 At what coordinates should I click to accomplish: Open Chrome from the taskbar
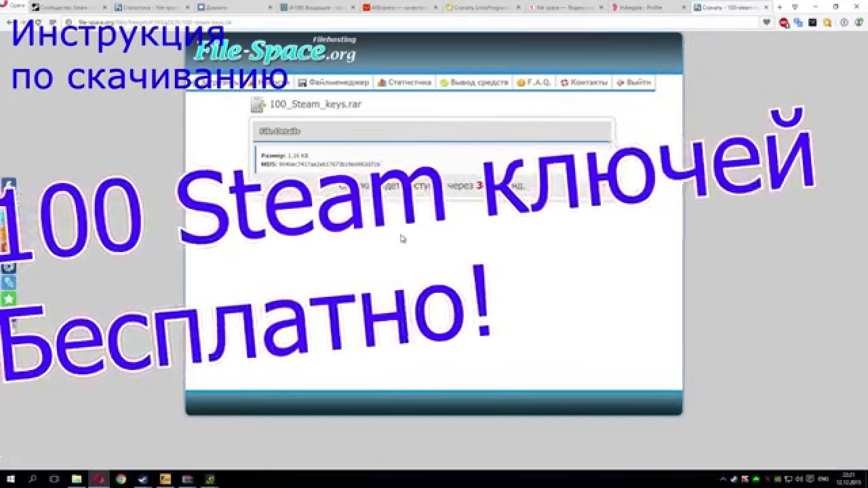tap(121, 479)
